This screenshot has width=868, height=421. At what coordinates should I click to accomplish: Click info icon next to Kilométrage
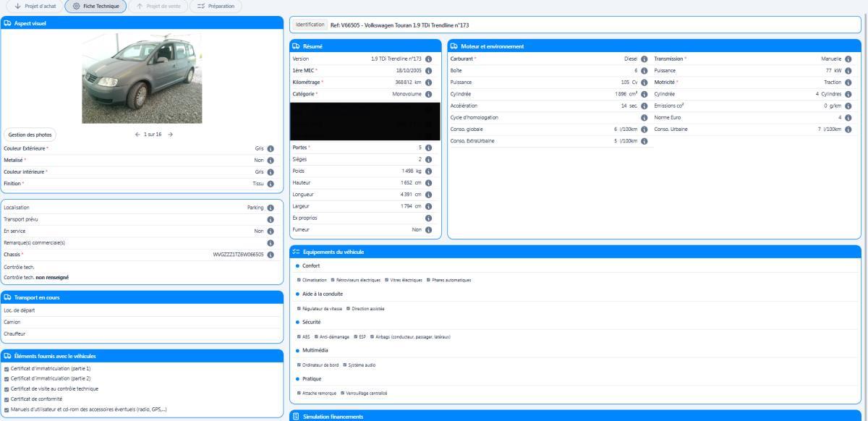429,82
